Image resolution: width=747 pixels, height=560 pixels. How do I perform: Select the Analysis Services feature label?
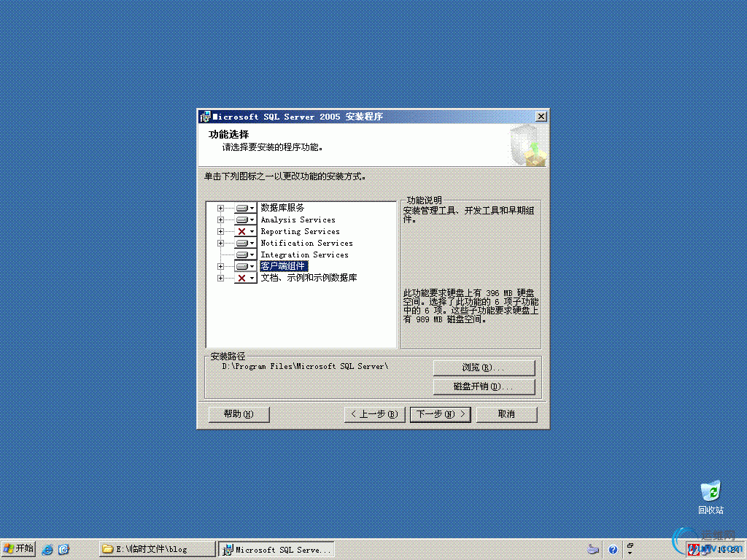(298, 220)
